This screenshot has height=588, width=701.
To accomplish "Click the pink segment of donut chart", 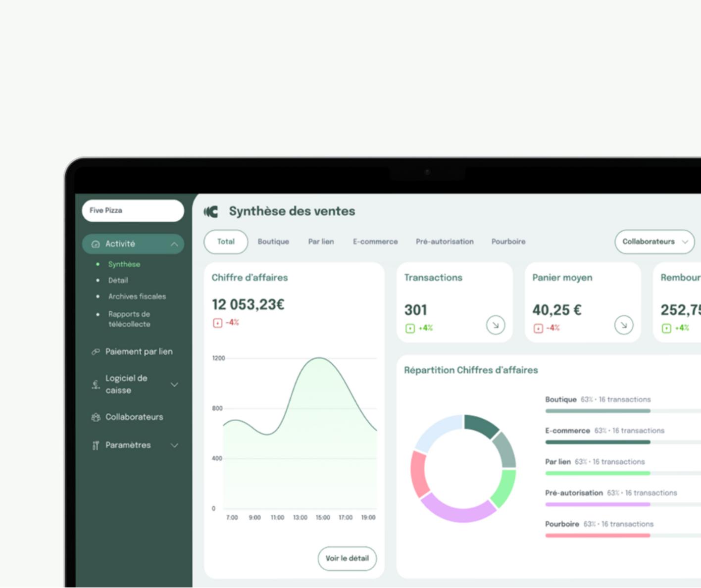I will tap(419, 474).
